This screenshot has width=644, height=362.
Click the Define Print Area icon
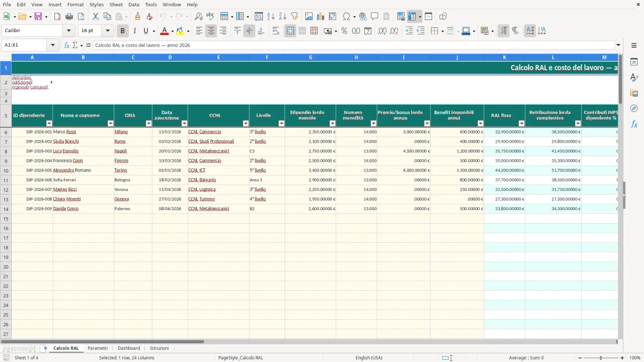point(401,17)
